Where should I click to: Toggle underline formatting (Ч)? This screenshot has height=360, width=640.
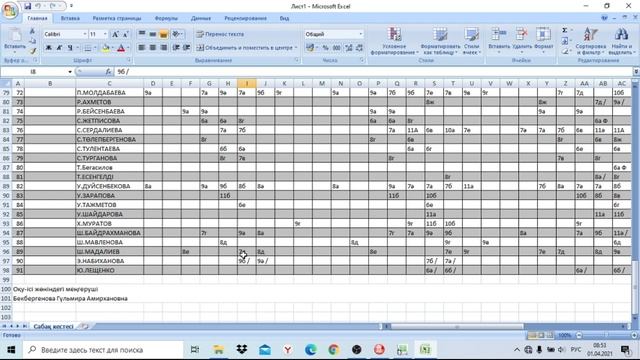tap(70, 48)
